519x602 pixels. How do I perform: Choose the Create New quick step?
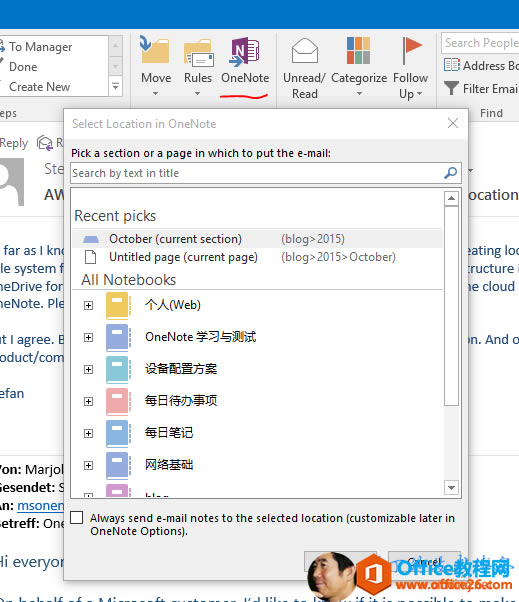click(x=40, y=87)
